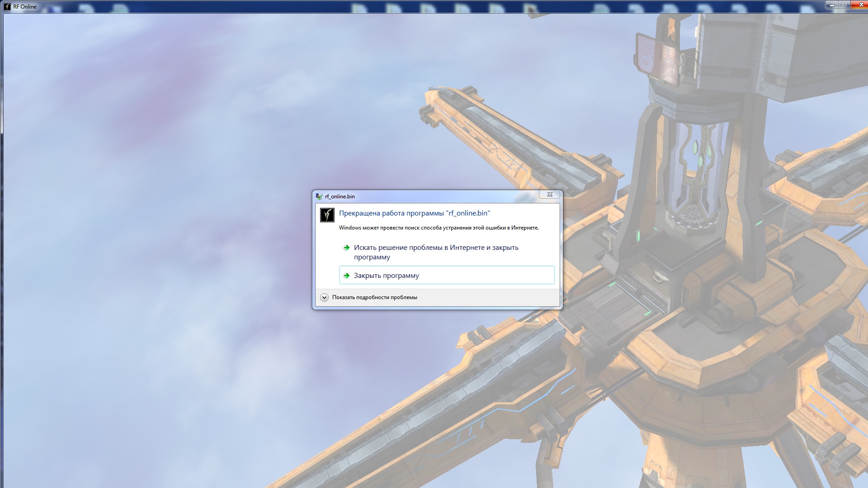Image resolution: width=868 pixels, height=488 pixels.
Task: Expand "Показать подробности проблемы" chevron
Action: 324,297
